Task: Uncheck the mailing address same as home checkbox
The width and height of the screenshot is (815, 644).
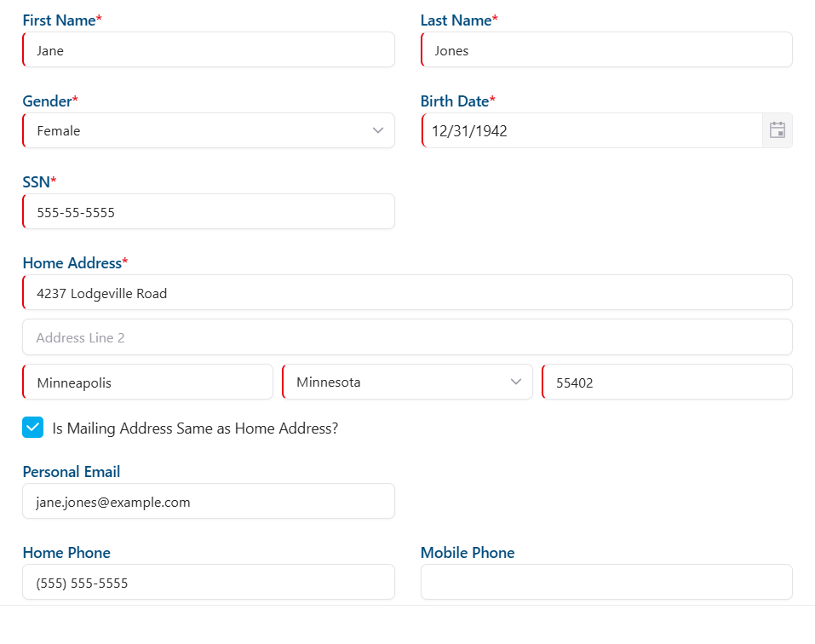Action: point(32,427)
